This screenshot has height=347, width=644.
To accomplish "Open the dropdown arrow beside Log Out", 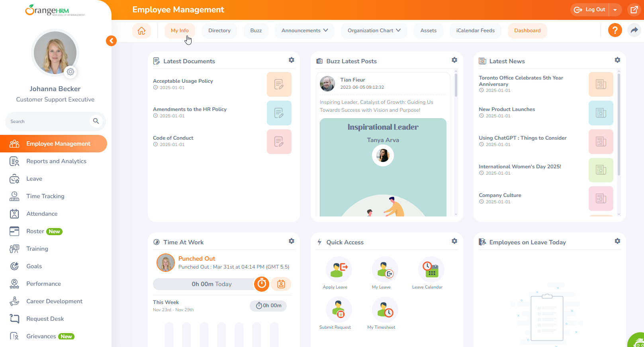I will [615, 10].
